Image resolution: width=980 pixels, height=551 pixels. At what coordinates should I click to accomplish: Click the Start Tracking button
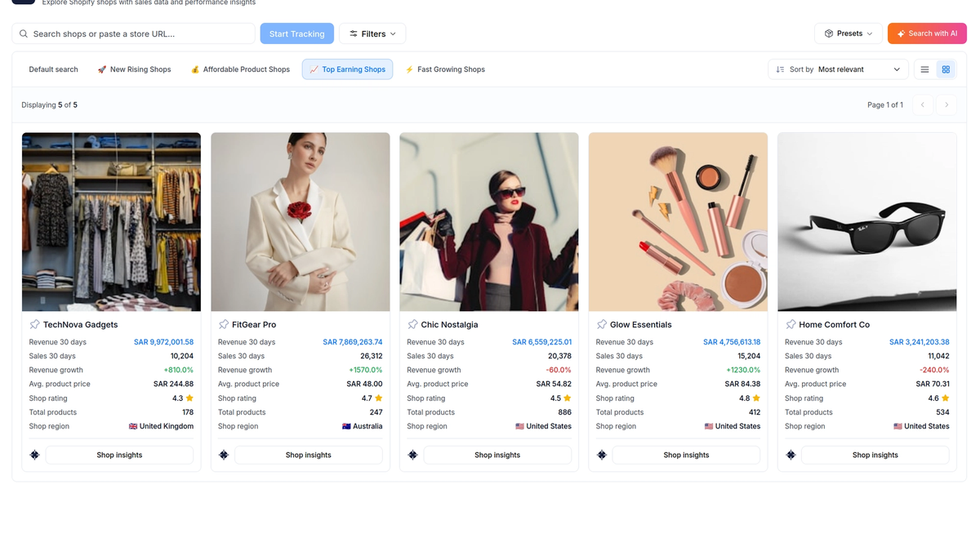click(x=296, y=33)
